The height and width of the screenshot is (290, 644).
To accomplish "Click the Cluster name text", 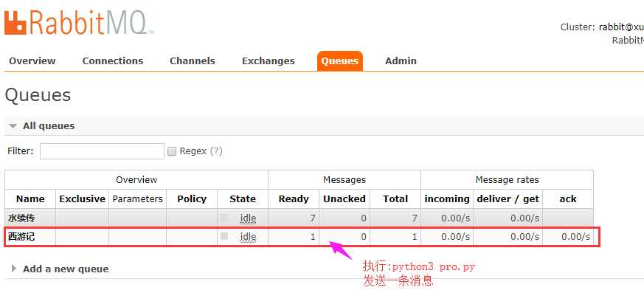I will pos(620,27).
